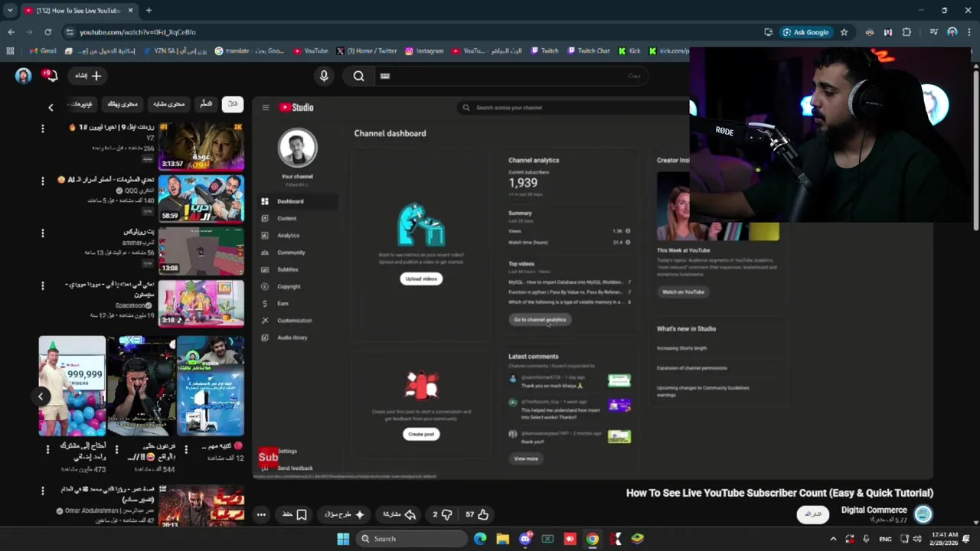Open Discord from the taskbar
Viewport: 980px width, 551px height.
pyautogui.click(x=525, y=539)
